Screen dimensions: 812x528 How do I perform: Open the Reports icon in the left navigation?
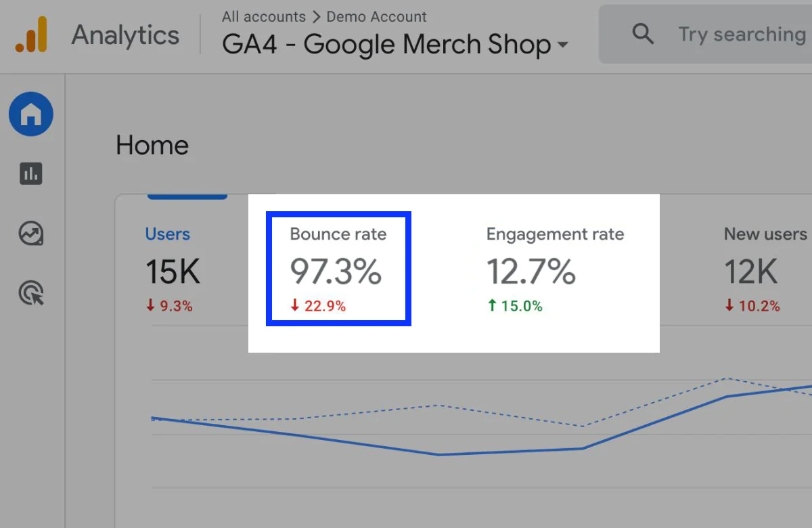30,174
